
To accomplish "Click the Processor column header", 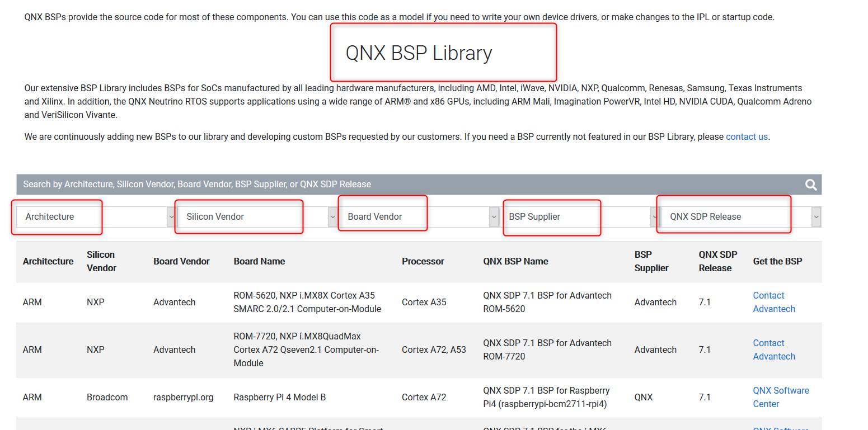I will pyautogui.click(x=423, y=261).
